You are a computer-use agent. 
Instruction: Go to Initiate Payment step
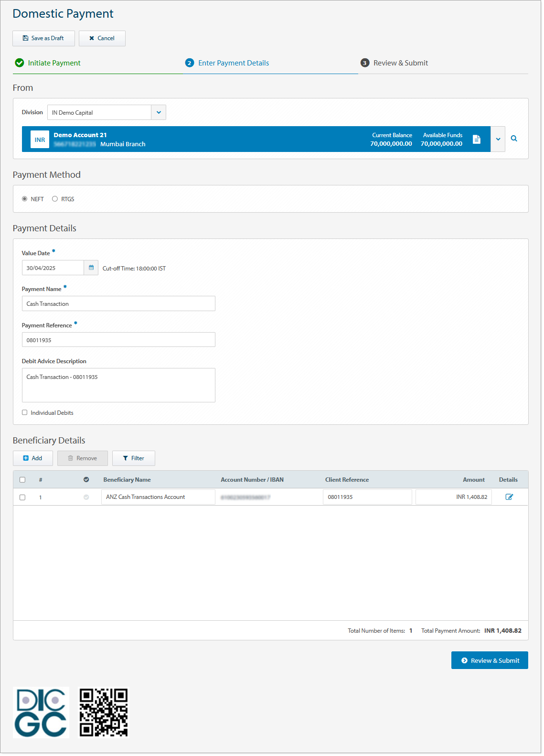point(48,63)
